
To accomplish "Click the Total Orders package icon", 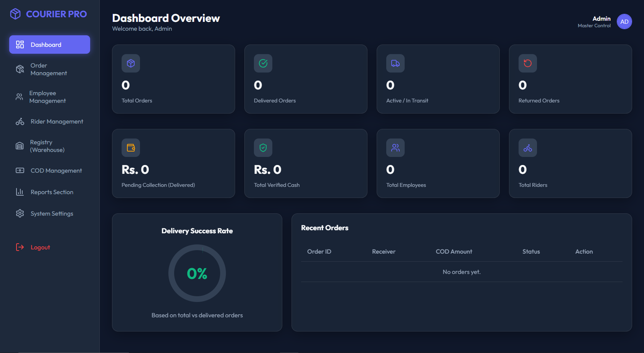I will (x=131, y=63).
